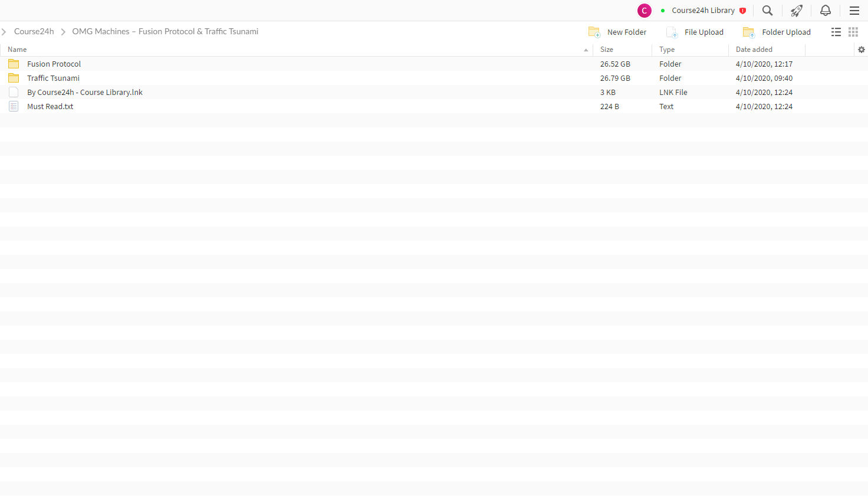Expand the leading breadcrumb chevron

point(4,31)
